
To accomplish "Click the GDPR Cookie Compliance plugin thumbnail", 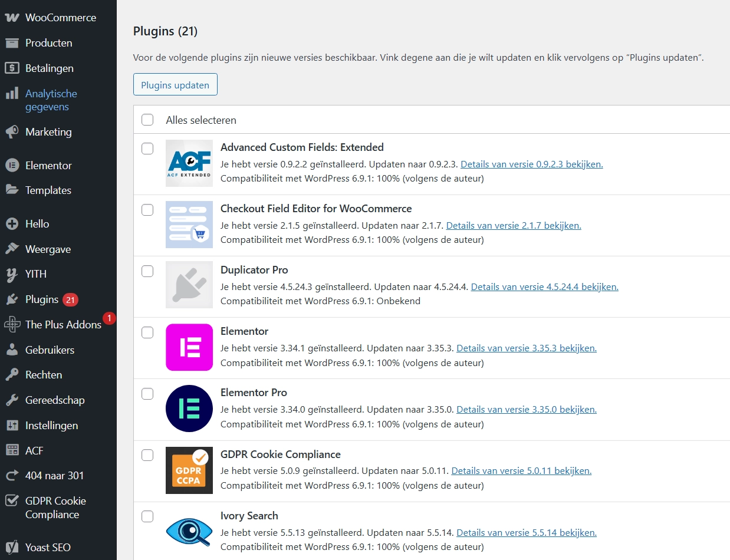I will tap(189, 470).
